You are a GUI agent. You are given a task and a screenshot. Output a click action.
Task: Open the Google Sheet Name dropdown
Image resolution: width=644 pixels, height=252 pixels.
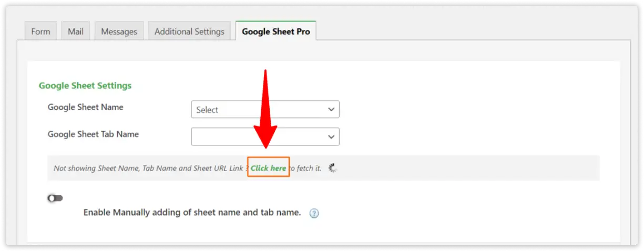265,110
